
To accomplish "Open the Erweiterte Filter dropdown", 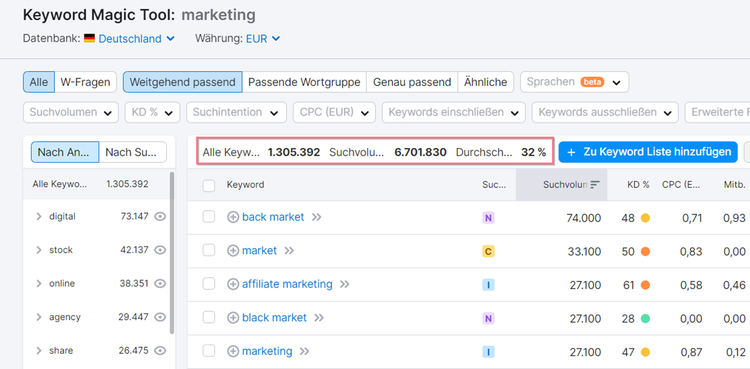I will (717, 112).
